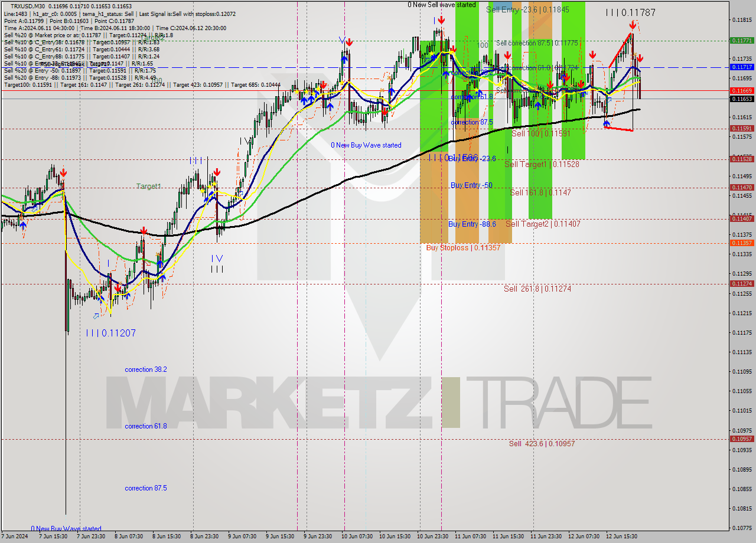Viewport: 756px width, 543px height.
Task: Click 'Sell %20 @ Market price' line
Action: point(89,35)
